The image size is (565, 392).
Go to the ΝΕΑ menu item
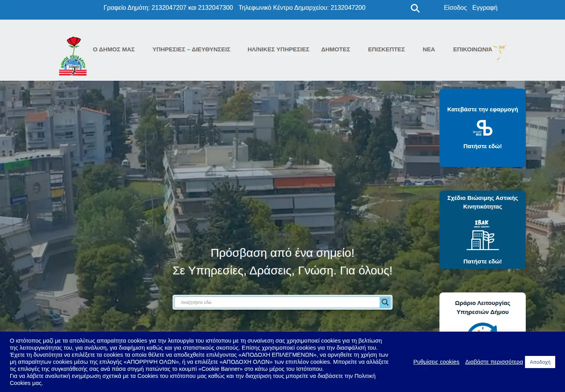tap(429, 49)
